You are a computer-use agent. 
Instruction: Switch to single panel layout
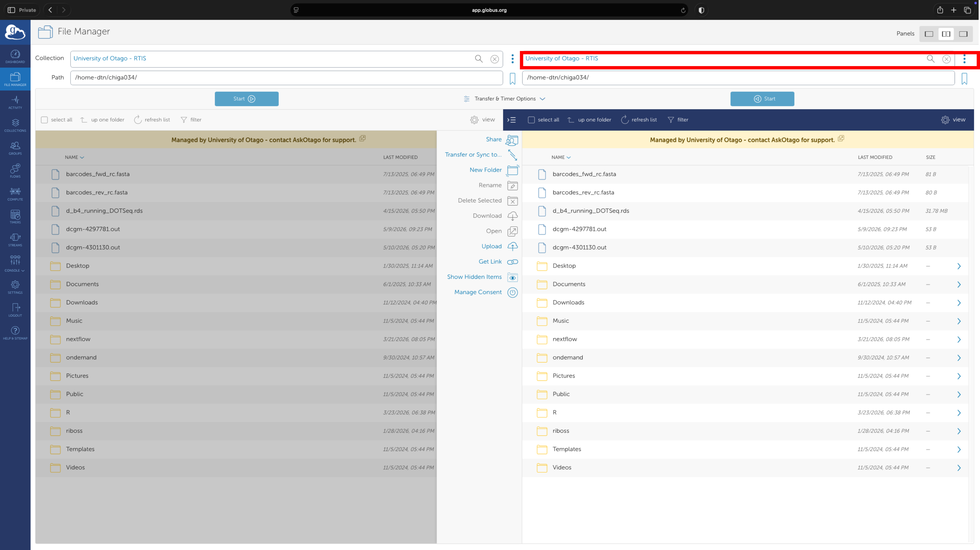(x=929, y=34)
